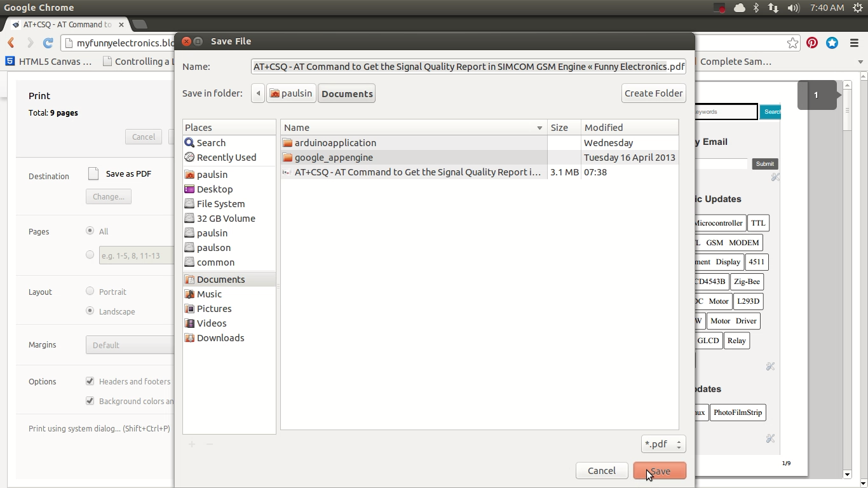Select Documents breadcrumb button
The width and height of the screenshot is (868, 488).
(x=346, y=93)
